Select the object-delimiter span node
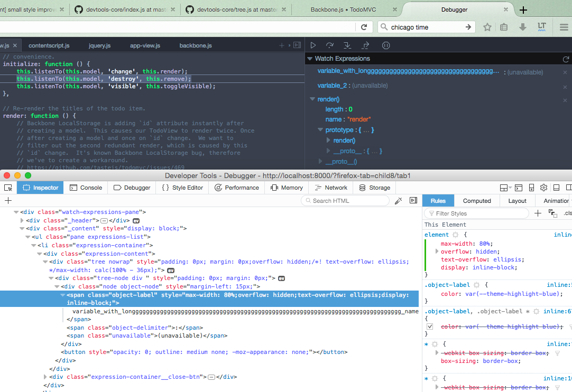This screenshot has height=392, width=572. point(135,328)
